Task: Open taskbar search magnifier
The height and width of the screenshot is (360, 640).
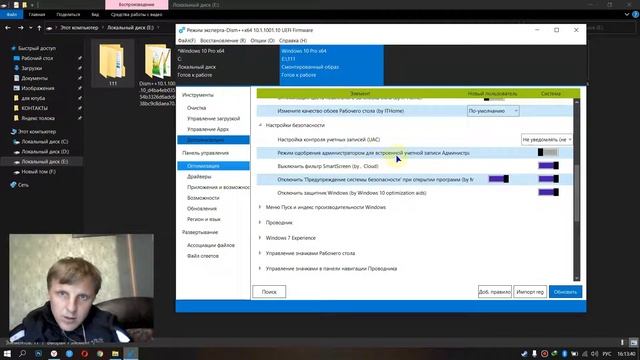Action: pos(23,353)
